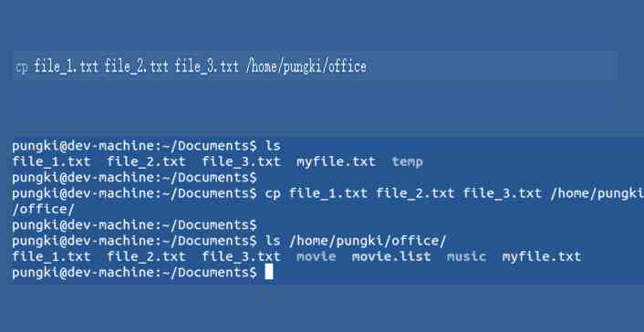Click myfile.txt in office listing
Image resolution: width=644 pixels, height=332 pixels.
pyautogui.click(x=542, y=257)
